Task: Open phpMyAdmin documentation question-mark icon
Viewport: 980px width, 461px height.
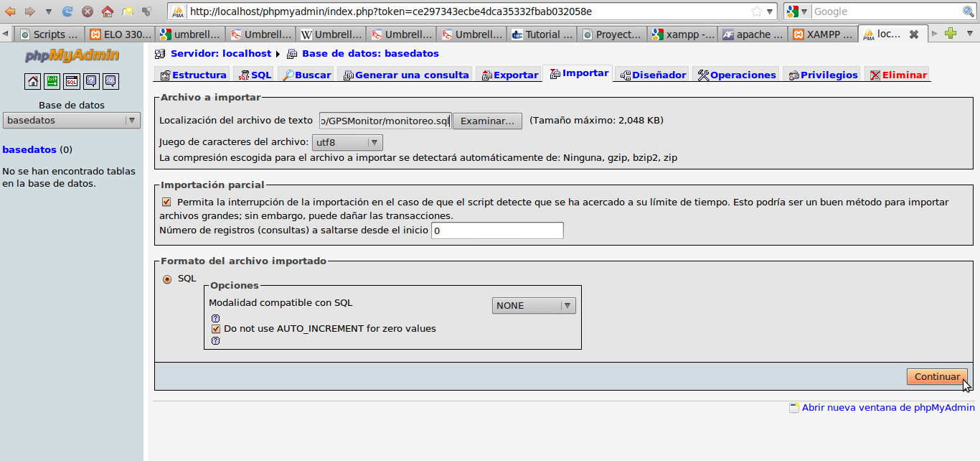Action: click(x=91, y=81)
